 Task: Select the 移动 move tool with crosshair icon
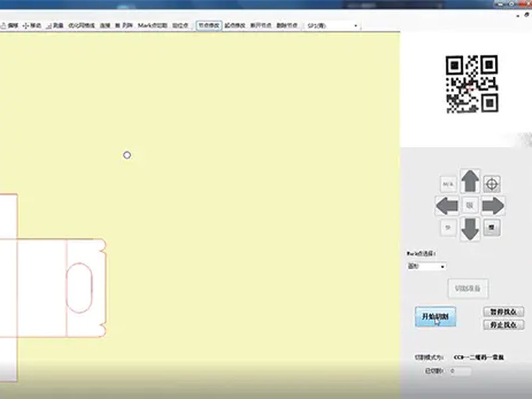(32, 25)
